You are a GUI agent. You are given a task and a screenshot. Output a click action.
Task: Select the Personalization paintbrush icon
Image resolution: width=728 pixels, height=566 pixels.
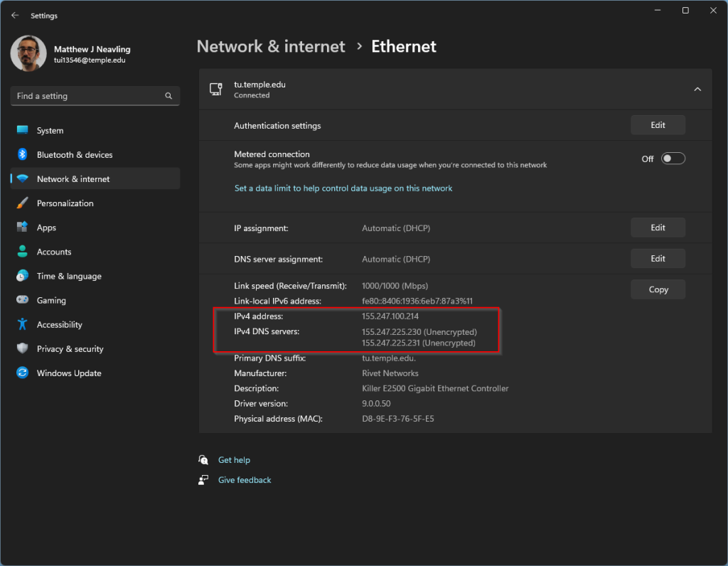23,203
